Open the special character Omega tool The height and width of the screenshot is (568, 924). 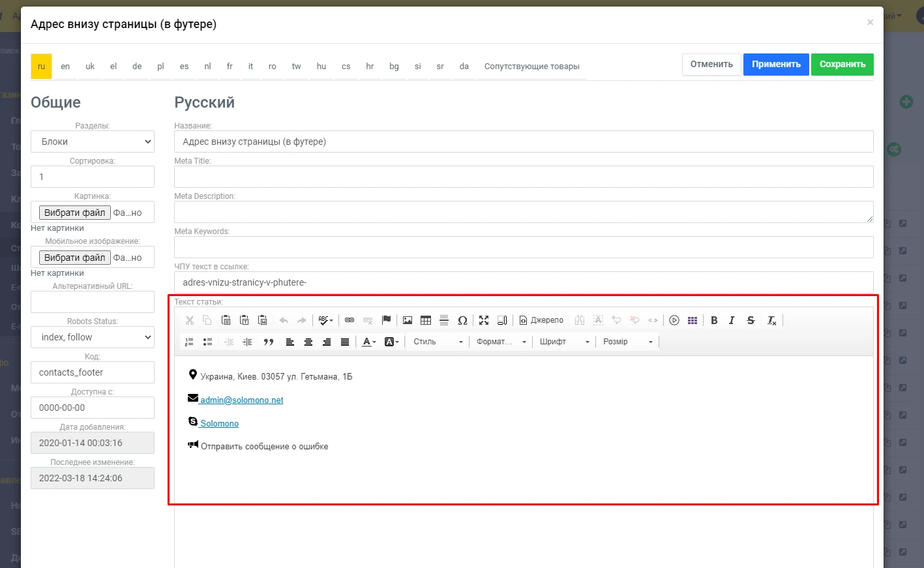click(x=462, y=320)
